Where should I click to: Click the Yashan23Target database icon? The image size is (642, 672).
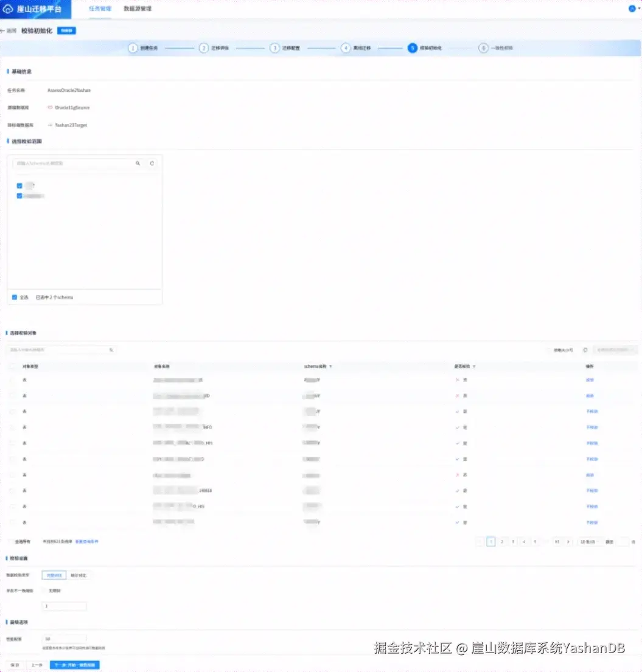[x=50, y=125]
